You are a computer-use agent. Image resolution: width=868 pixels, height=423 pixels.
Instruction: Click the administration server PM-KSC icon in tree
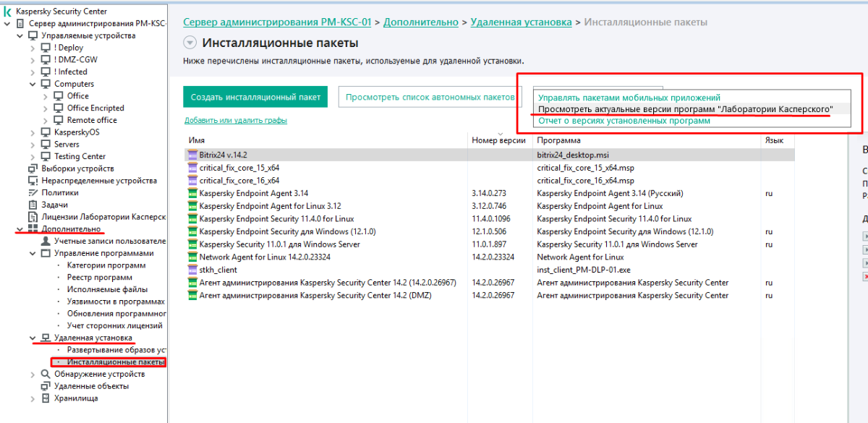20,24
